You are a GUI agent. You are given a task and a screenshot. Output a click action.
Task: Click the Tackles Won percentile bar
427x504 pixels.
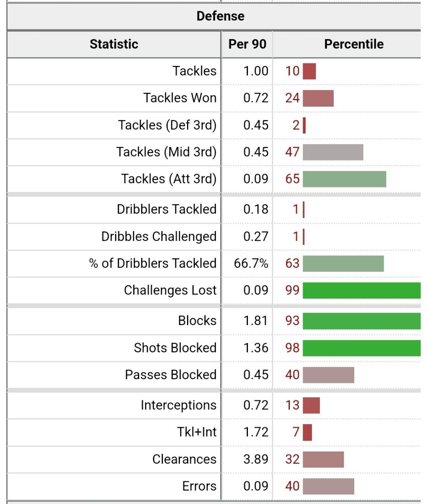pyautogui.click(x=318, y=98)
